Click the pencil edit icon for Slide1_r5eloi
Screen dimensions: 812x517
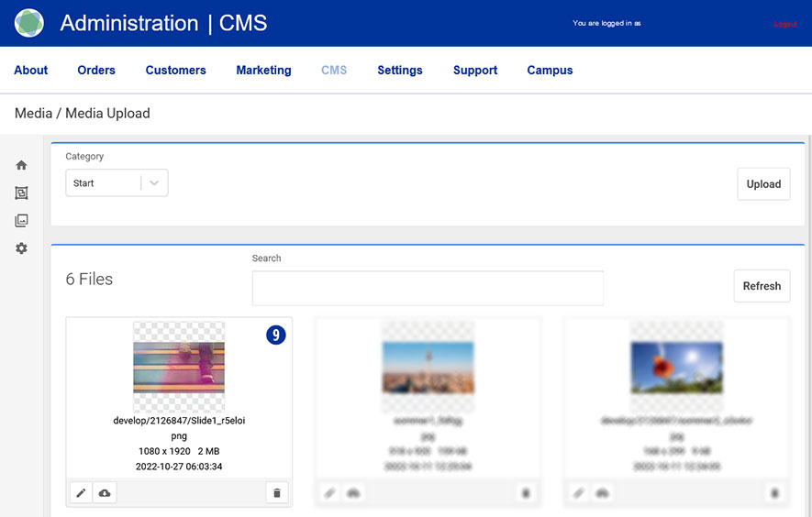point(81,493)
